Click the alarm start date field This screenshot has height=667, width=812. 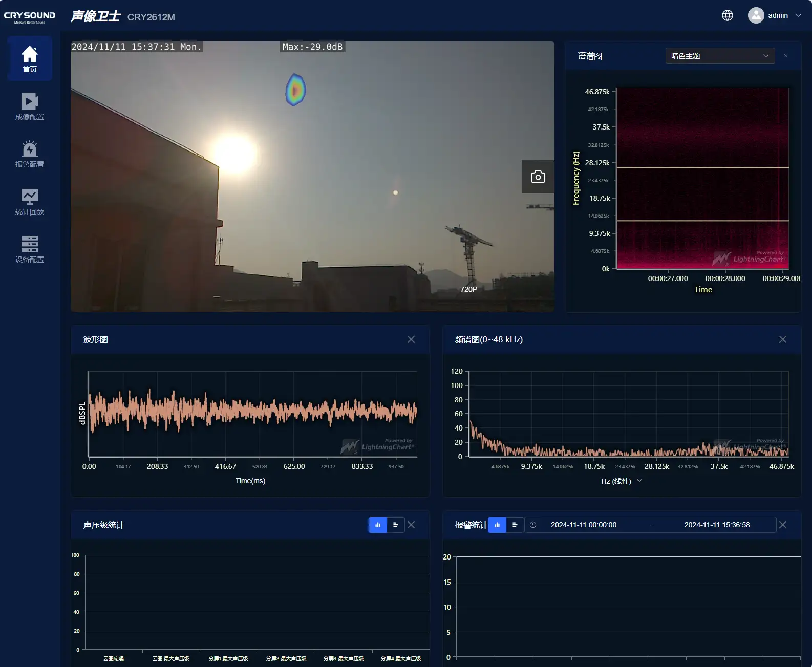coord(584,525)
